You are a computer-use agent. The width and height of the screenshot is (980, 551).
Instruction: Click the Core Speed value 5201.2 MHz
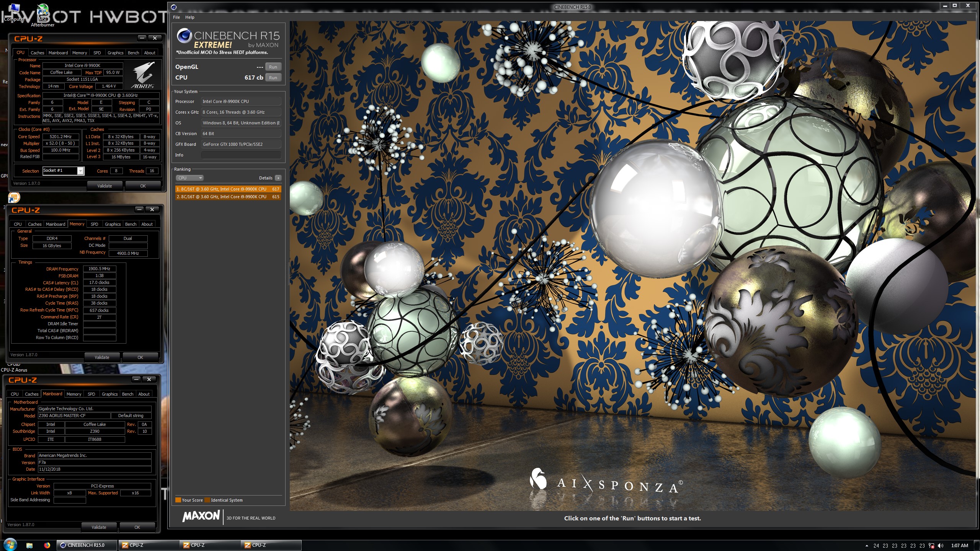[60, 137]
